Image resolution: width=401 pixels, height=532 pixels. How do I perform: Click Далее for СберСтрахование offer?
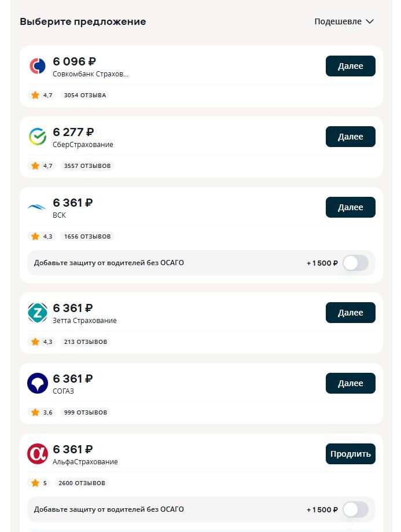(351, 137)
